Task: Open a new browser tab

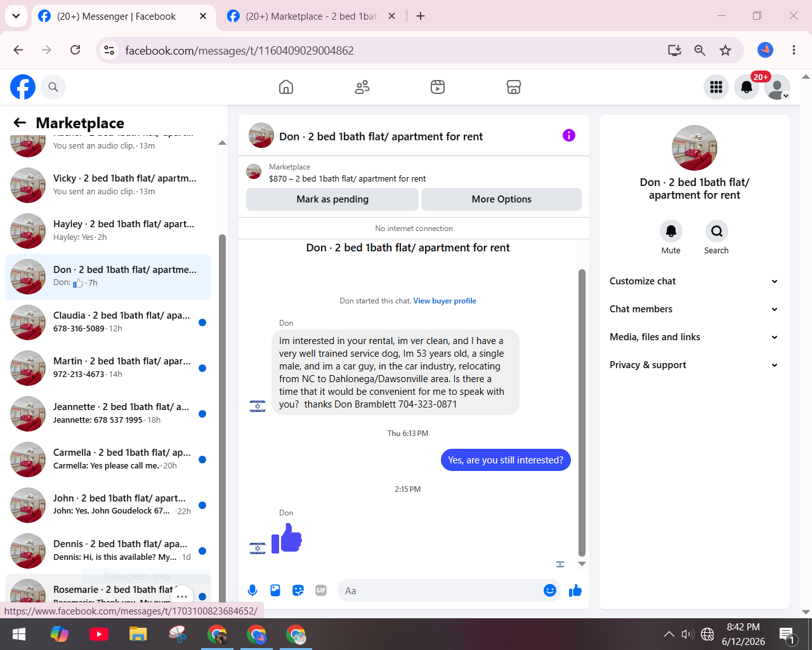Action: [x=421, y=16]
